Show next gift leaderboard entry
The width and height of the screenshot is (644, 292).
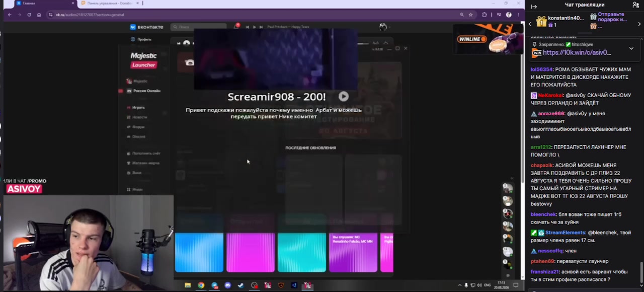639,24
